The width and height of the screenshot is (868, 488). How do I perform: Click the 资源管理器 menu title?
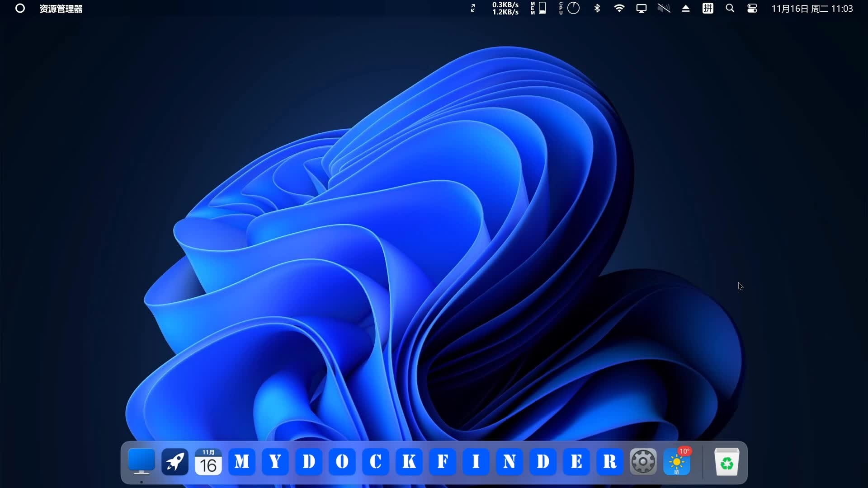pos(61,9)
